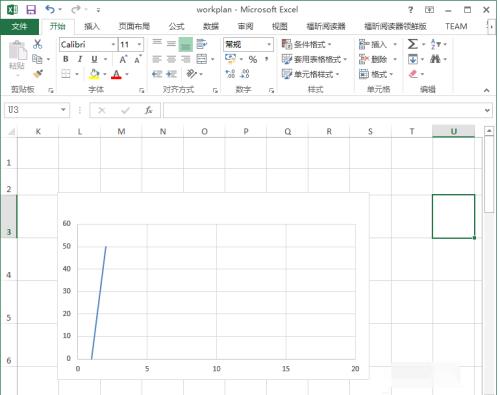Click increase indent icon
Viewport: 500px width, 395px height.
[x=171, y=74]
